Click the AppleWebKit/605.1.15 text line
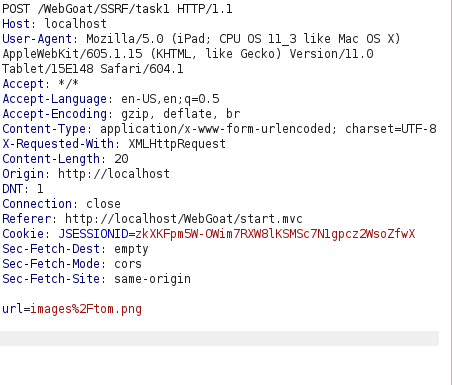This screenshot has width=452, height=385. tap(188, 54)
